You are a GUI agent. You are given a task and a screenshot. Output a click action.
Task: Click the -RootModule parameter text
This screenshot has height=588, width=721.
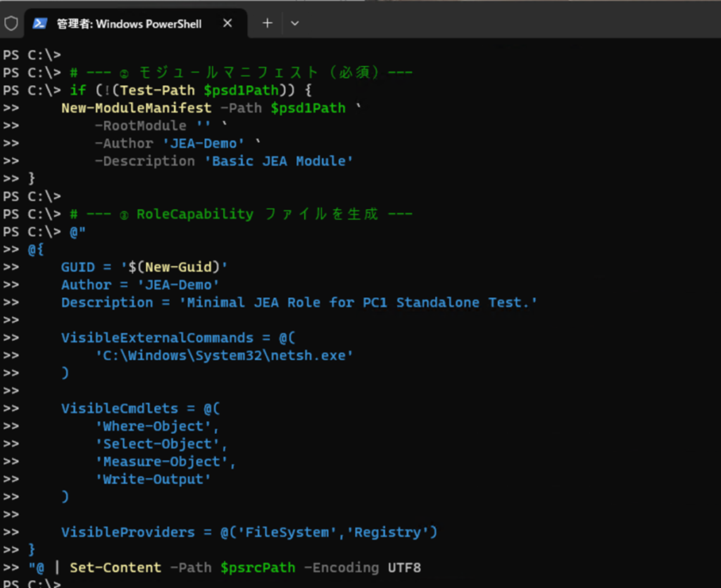tap(141, 125)
